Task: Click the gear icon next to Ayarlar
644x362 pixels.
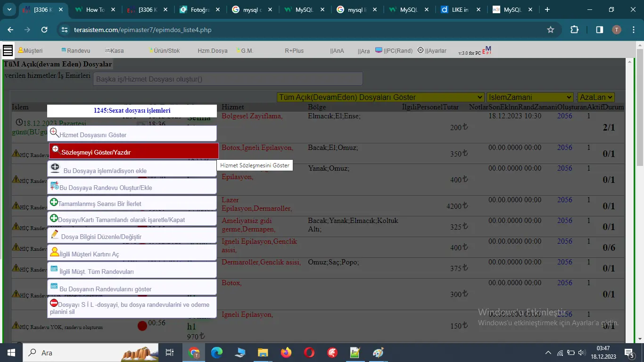Action: 421,50
